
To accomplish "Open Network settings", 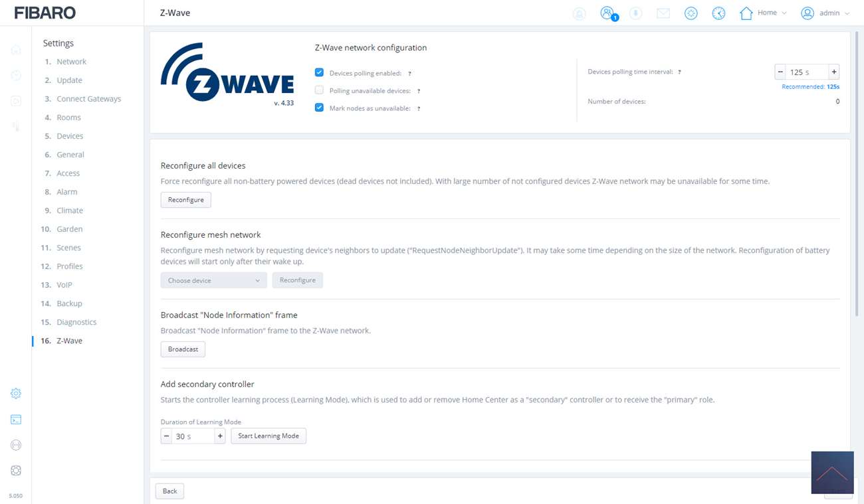I will (x=71, y=62).
